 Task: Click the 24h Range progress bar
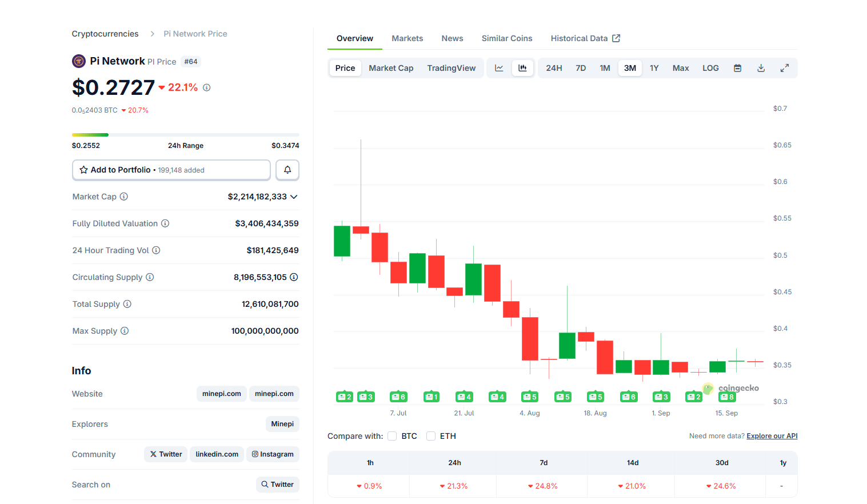(185, 135)
